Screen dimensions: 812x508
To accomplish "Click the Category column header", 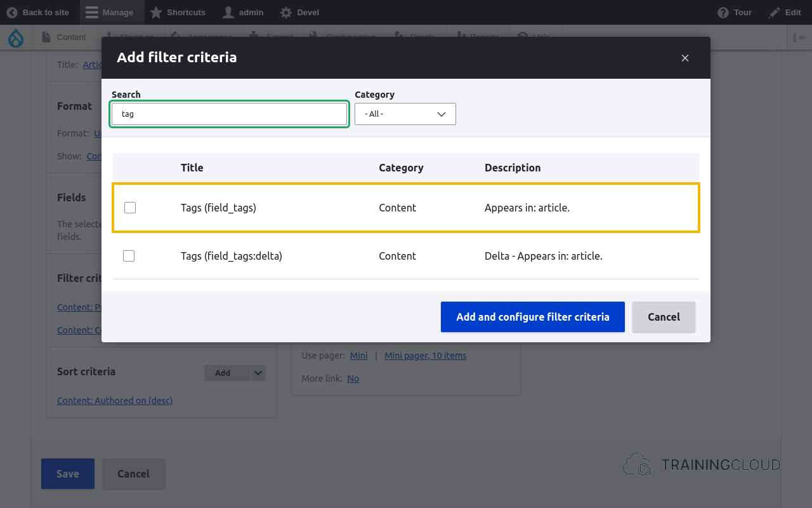I will [x=401, y=168].
